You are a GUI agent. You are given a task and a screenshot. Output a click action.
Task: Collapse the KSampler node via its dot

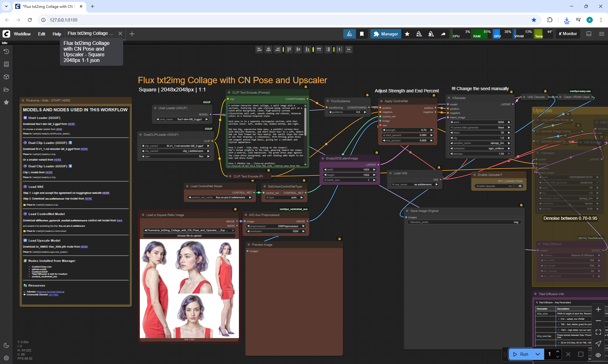449,98
